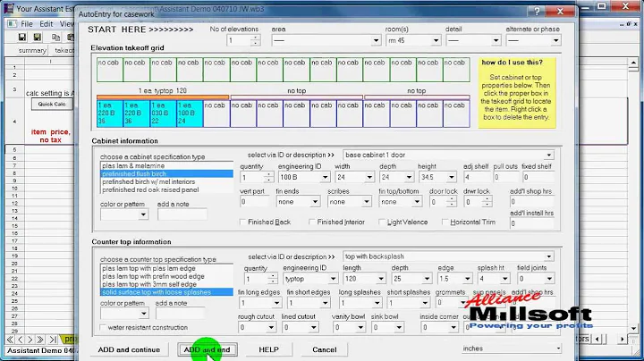Open the alternate or phase dropdown
The width and height of the screenshot is (644, 361).
(555, 40)
